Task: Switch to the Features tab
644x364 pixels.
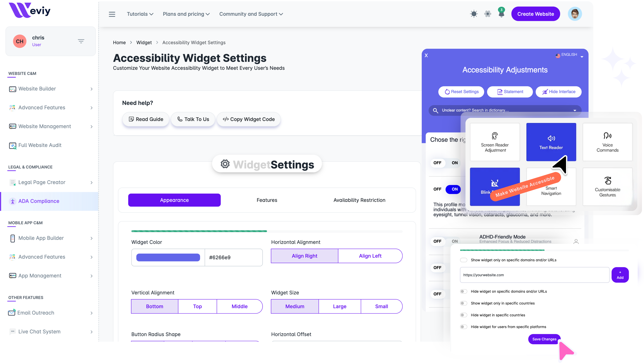Action: click(x=267, y=200)
